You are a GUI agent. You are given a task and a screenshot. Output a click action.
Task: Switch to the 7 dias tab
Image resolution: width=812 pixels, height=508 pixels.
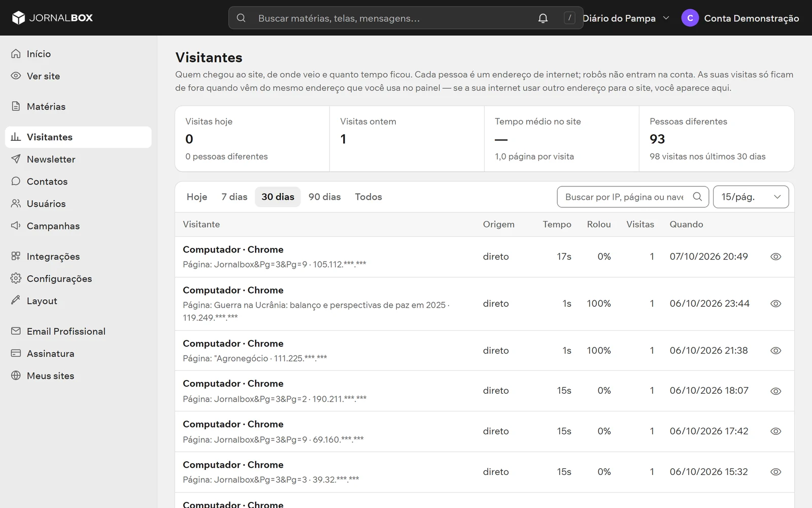click(234, 197)
